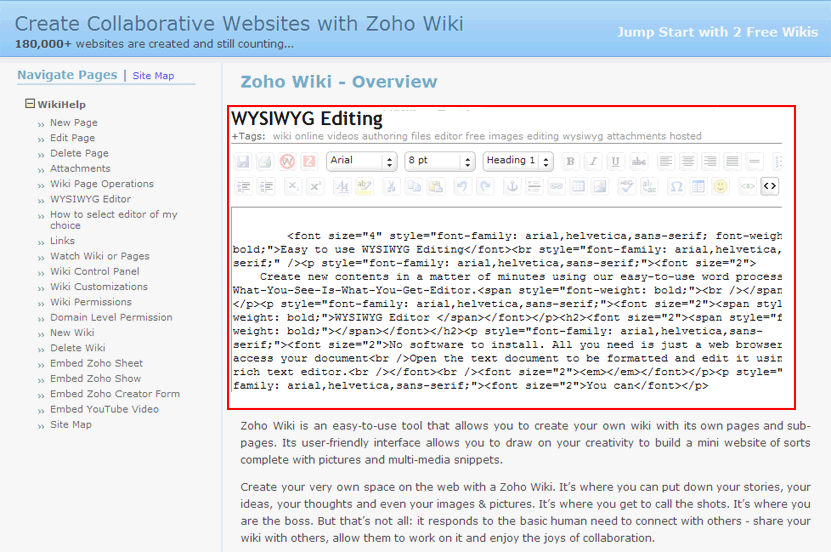The height and width of the screenshot is (552, 831).
Task: Align text left
Action: pos(666,161)
